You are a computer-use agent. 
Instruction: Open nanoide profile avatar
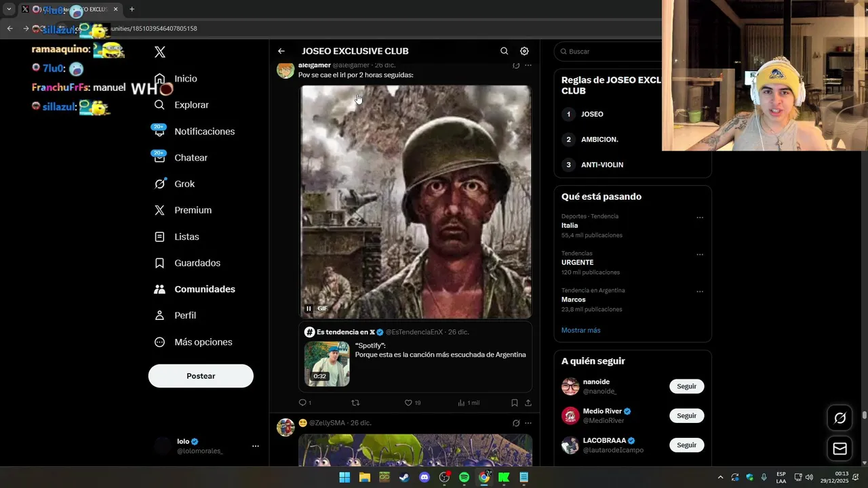[570, 386]
